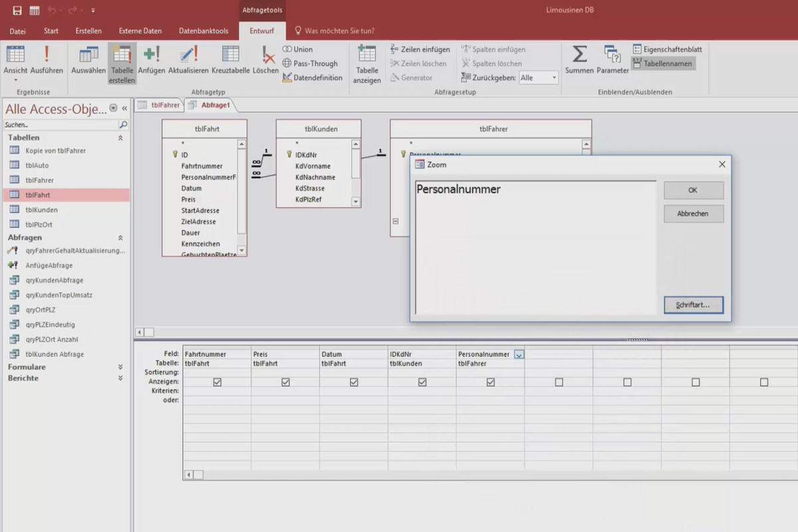Select Pass-Through query option
The height and width of the screenshot is (532, 798).
310,63
